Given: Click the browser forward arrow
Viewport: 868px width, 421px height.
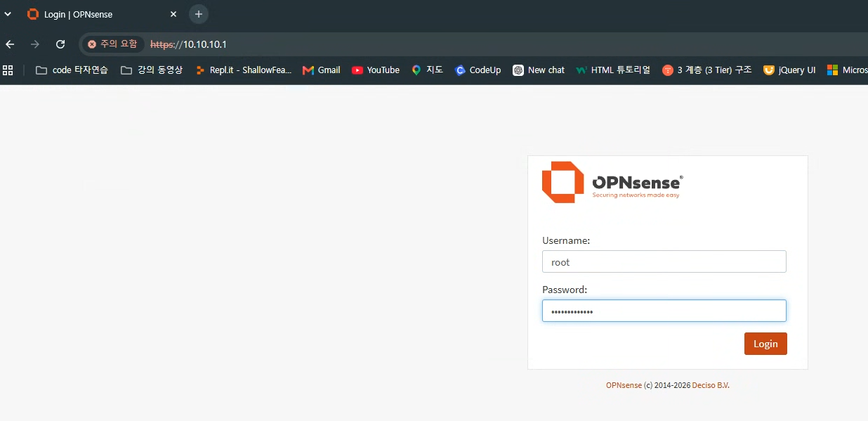Looking at the screenshot, I should click(35, 44).
